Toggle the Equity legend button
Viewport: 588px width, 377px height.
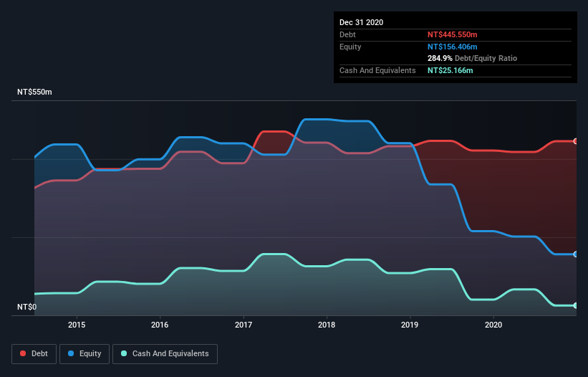tap(85, 354)
